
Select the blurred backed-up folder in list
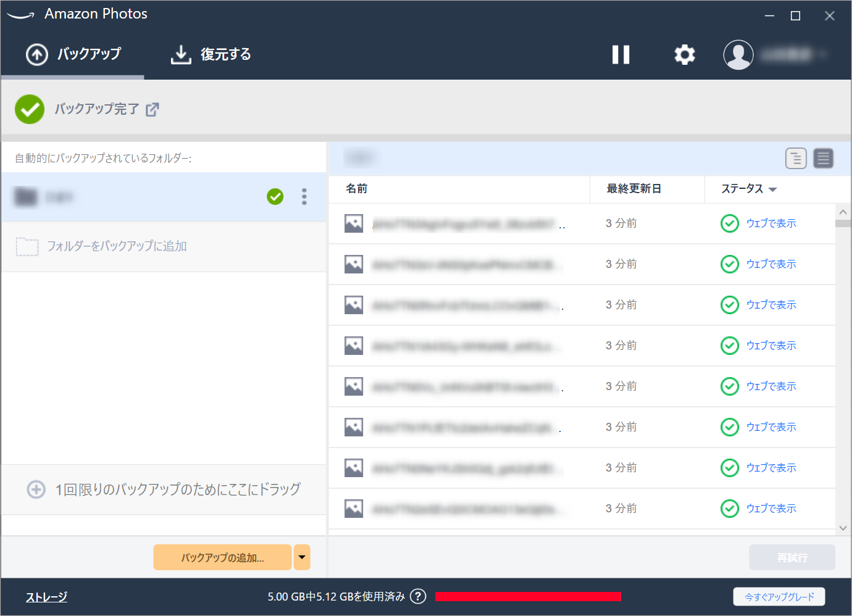click(x=164, y=197)
